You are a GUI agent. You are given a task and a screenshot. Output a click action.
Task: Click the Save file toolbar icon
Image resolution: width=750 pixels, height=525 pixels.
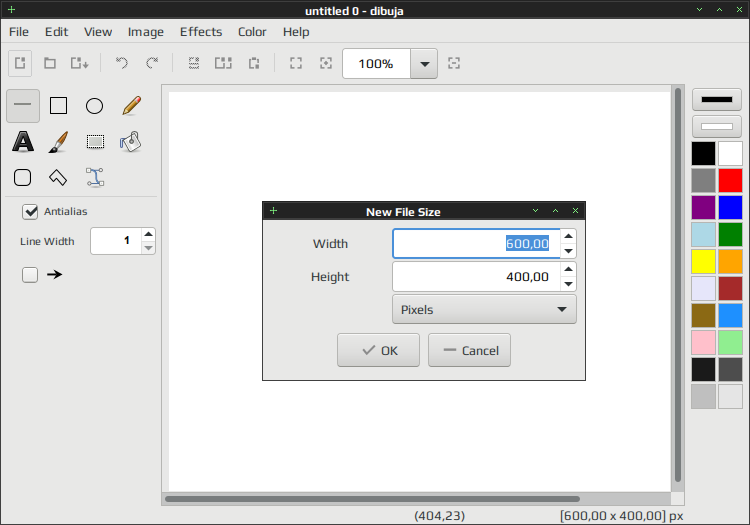[x=79, y=63]
